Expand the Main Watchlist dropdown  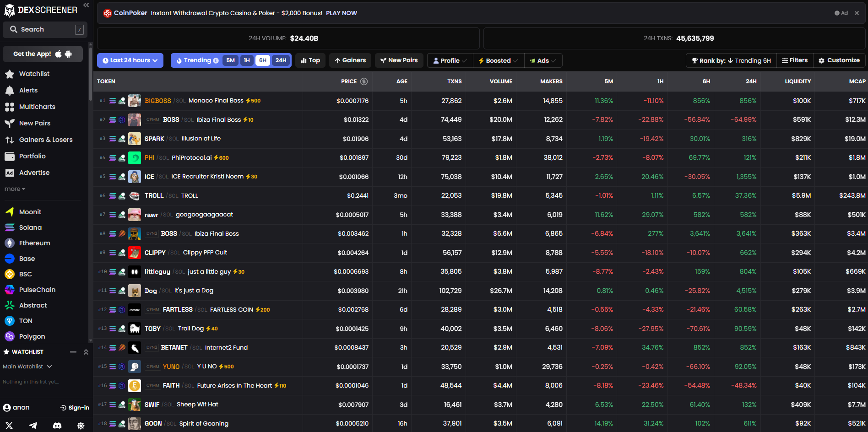(x=27, y=367)
